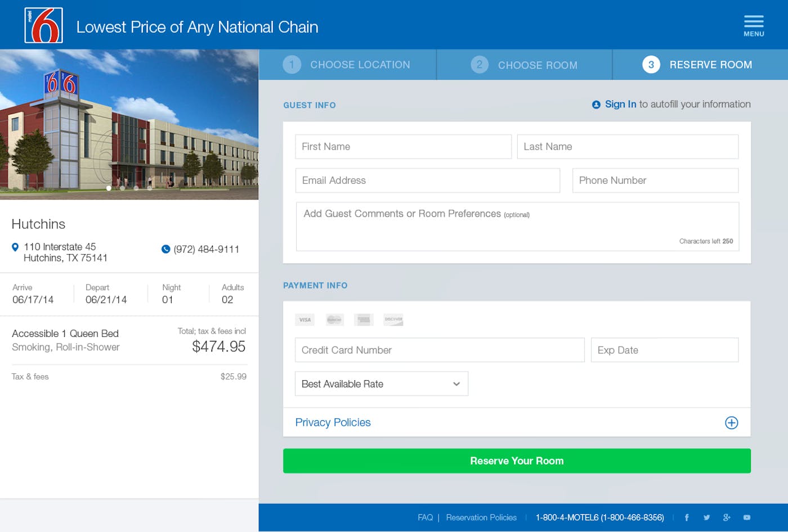Open the Reservation Policies footer link
The width and height of the screenshot is (788, 532).
481,517
